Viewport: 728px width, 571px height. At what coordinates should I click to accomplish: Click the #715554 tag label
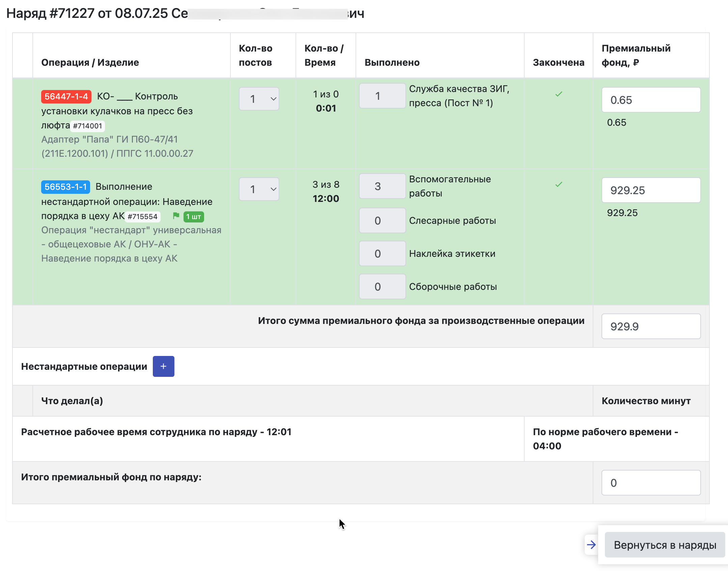click(x=142, y=217)
